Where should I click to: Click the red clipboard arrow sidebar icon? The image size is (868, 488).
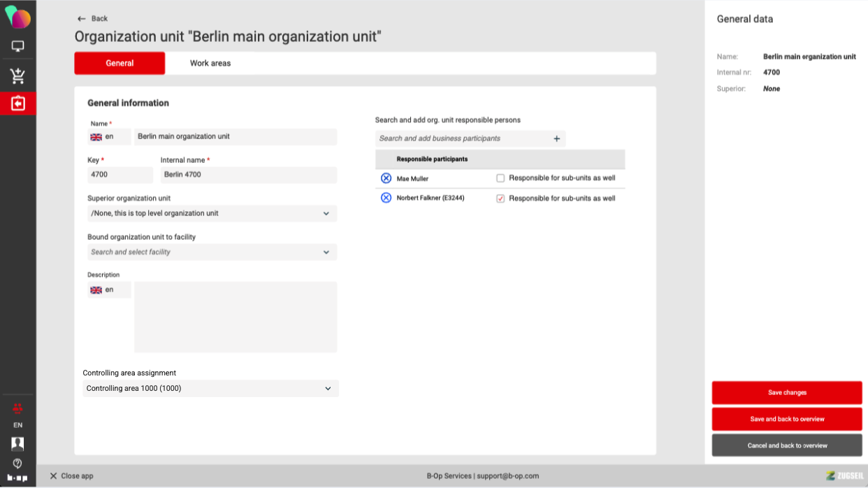tap(17, 103)
